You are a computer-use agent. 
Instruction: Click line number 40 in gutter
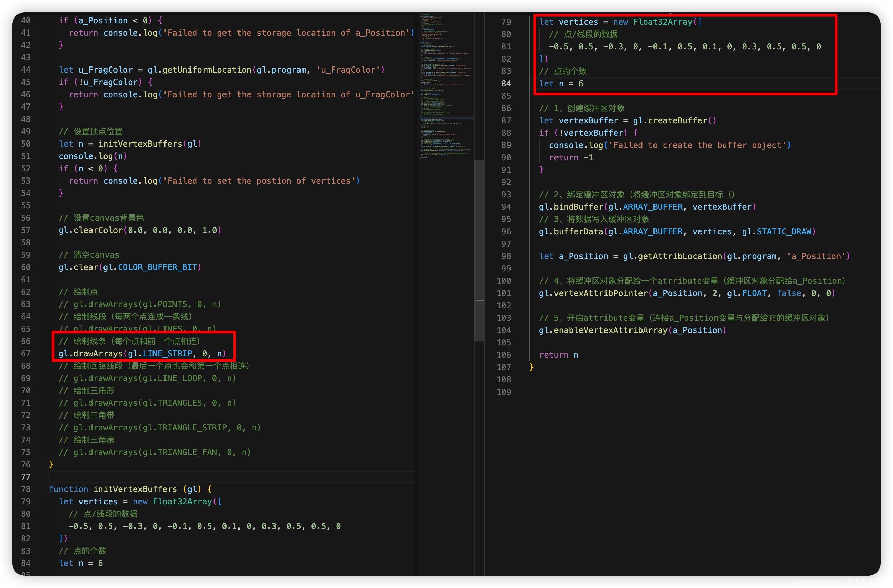point(26,20)
